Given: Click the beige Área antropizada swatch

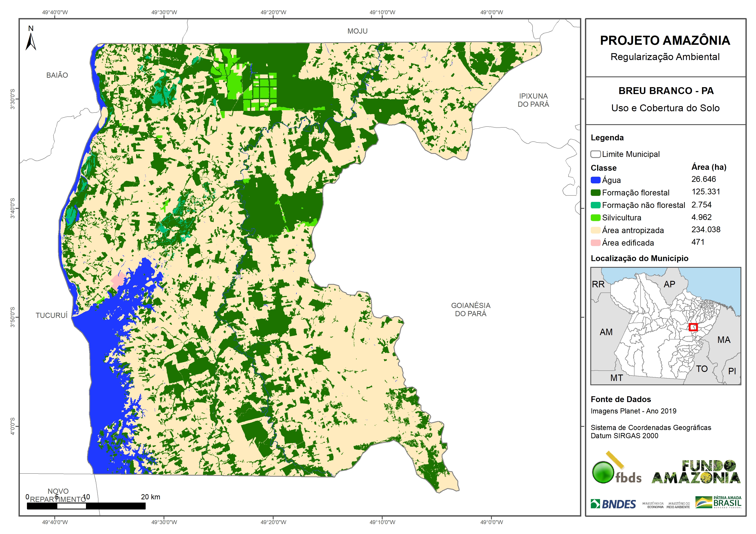Looking at the screenshot, I should (x=595, y=230).
